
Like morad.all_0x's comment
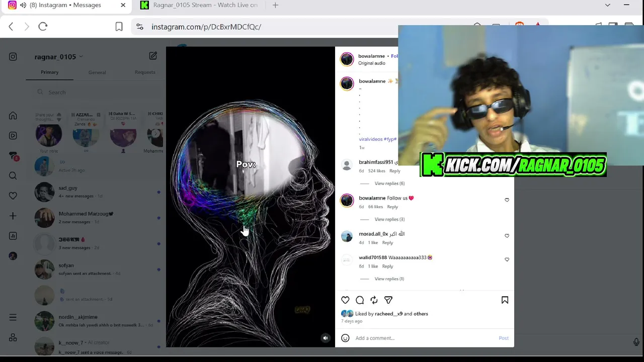[x=507, y=236]
